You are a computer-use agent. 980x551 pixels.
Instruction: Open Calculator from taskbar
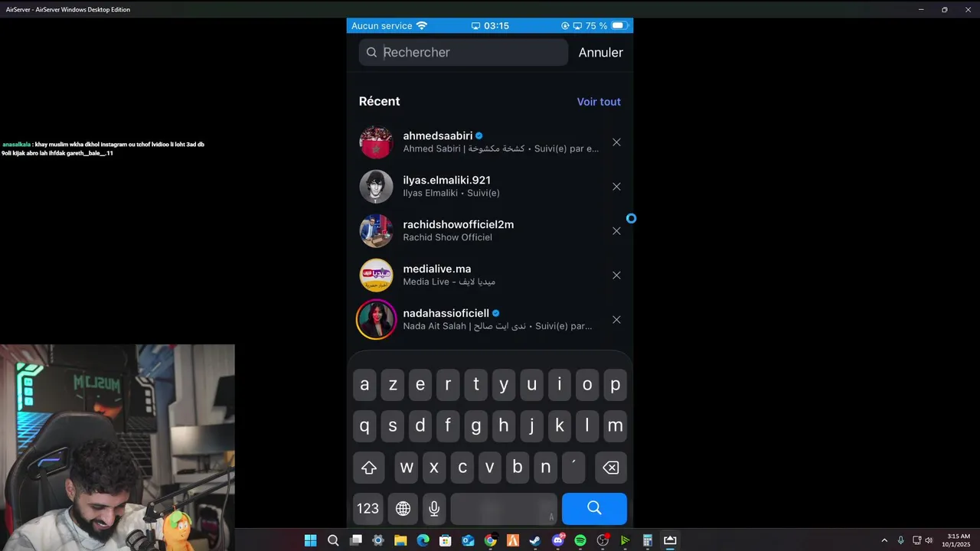point(647,540)
